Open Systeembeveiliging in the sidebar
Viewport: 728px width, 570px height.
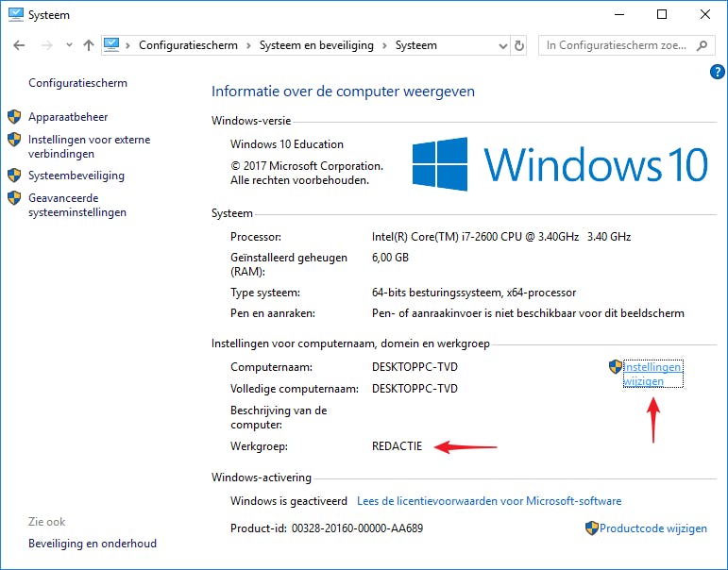[x=76, y=176]
